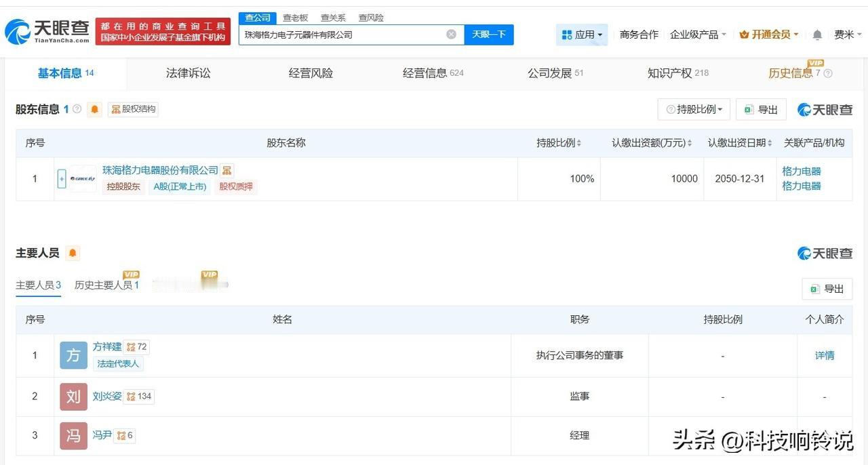Export key personnel with 导出 button

click(827, 289)
